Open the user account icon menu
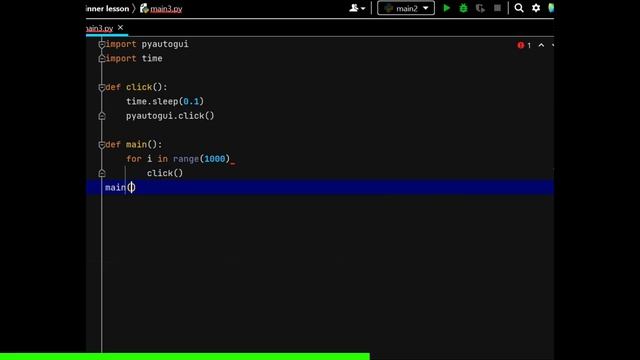 [x=357, y=8]
